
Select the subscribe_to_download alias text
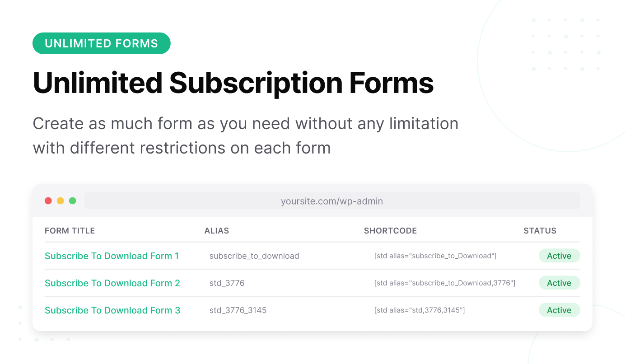coord(254,256)
